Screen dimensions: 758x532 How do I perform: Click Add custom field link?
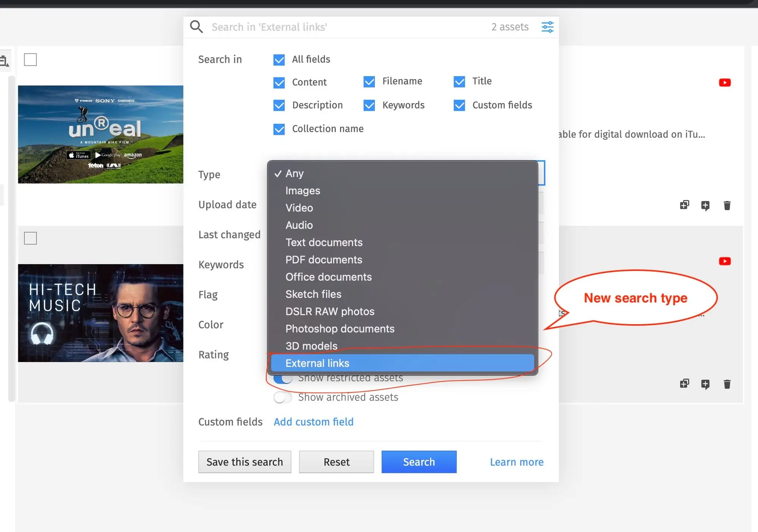coord(313,422)
